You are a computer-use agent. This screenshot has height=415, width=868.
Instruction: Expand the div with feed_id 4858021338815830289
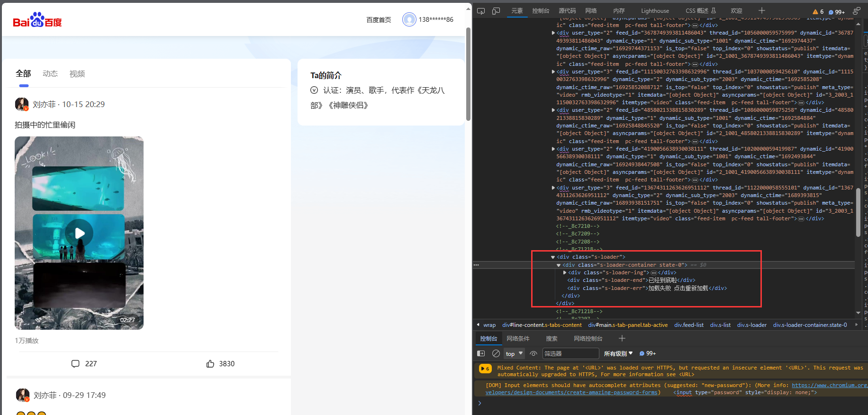coord(553,110)
